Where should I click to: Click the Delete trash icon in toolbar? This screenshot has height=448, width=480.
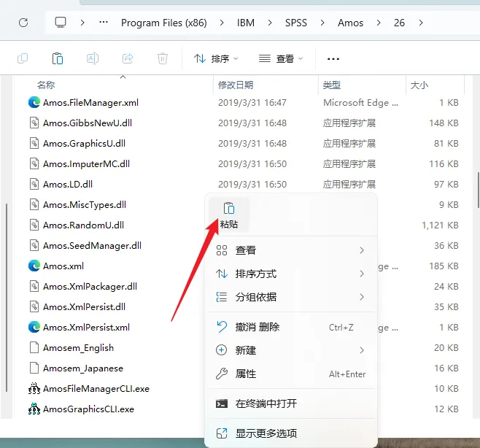(x=163, y=58)
